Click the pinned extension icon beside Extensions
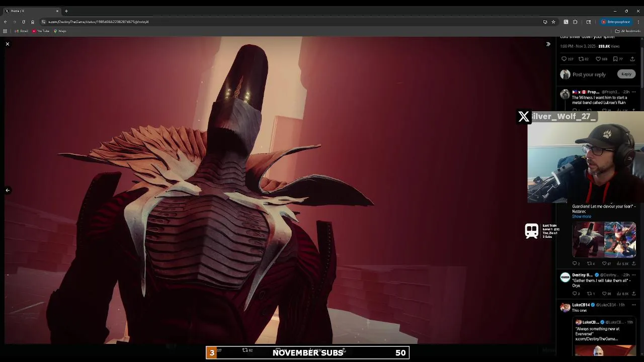The height and width of the screenshot is (362, 644). 566,22
